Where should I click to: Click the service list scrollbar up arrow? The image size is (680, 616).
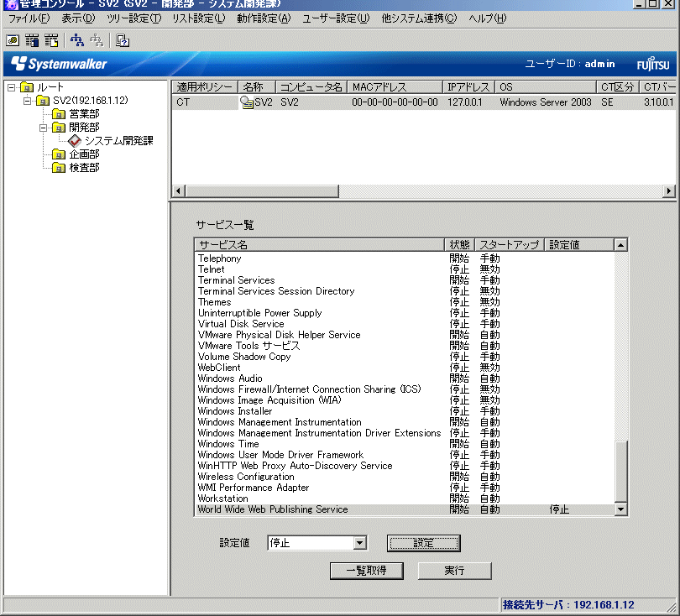pos(620,245)
